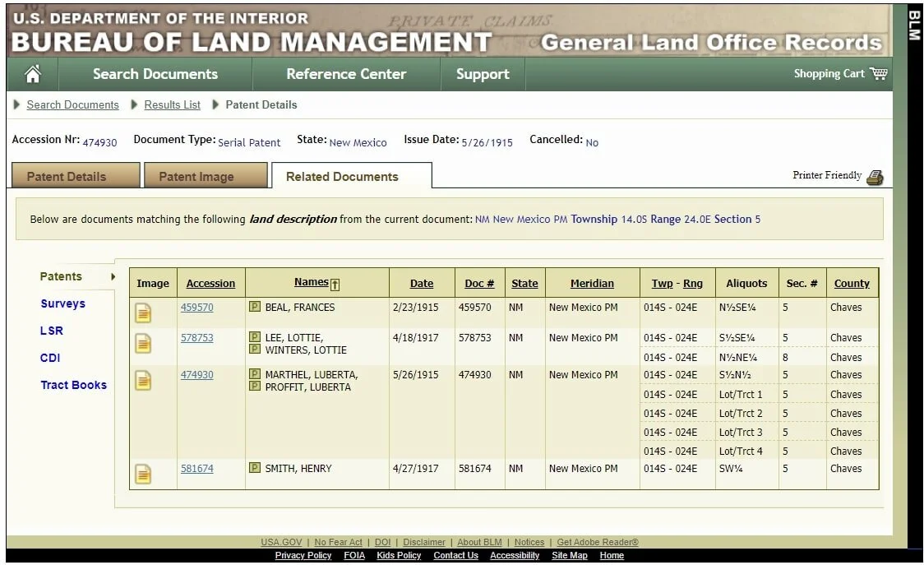Select Tract Books in side list
Screen dimensions: 924x565
[74, 385]
